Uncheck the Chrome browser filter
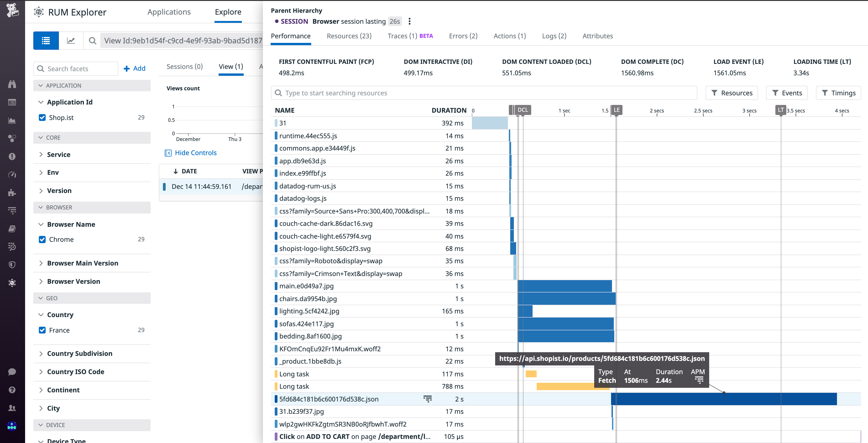 tap(42, 239)
